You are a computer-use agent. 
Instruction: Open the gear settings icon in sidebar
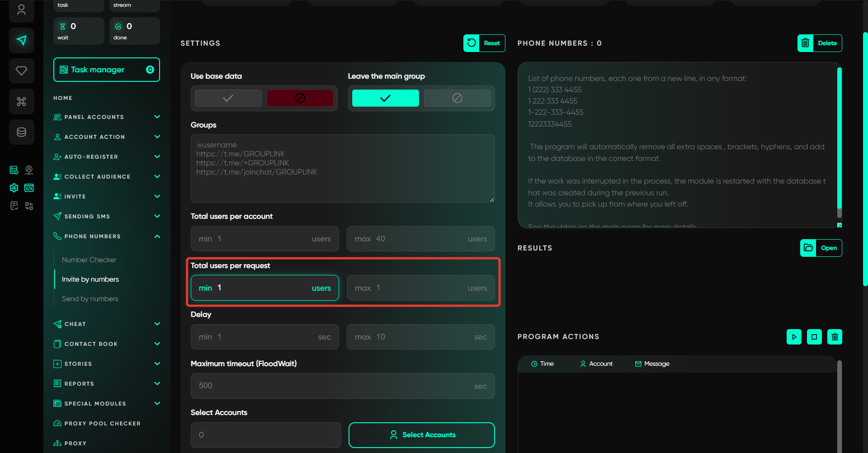(14, 188)
